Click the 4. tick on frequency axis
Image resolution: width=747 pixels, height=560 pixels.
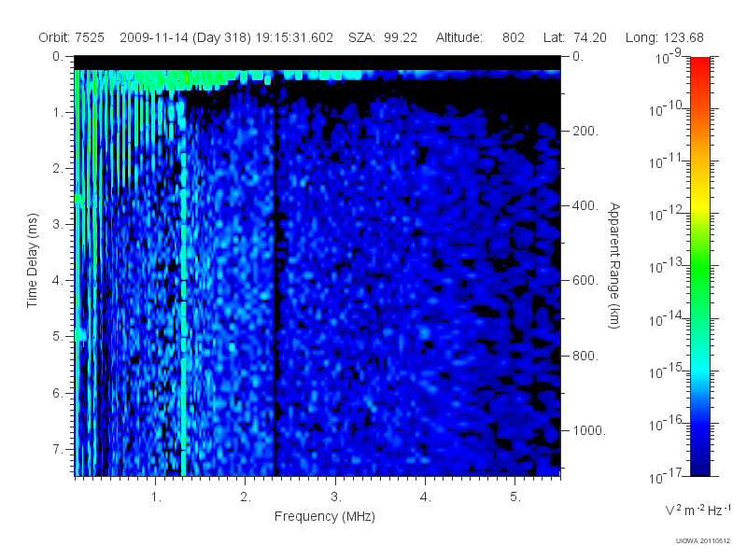(426, 497)
